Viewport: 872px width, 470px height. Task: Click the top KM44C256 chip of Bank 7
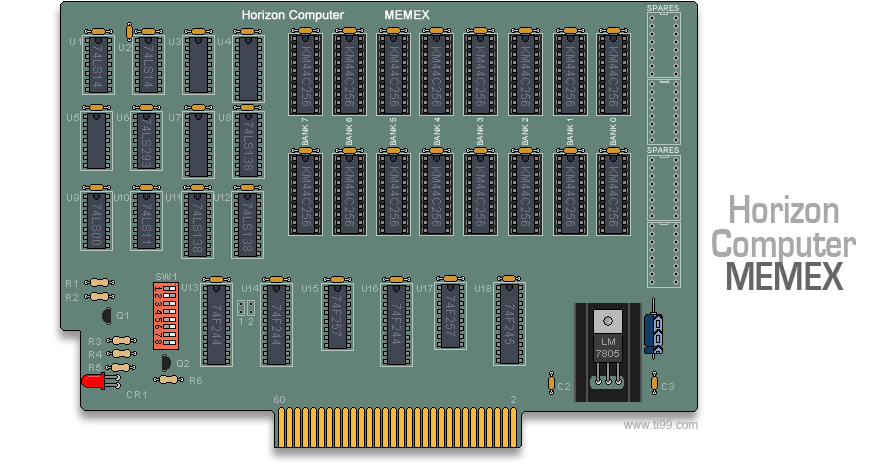305,73
